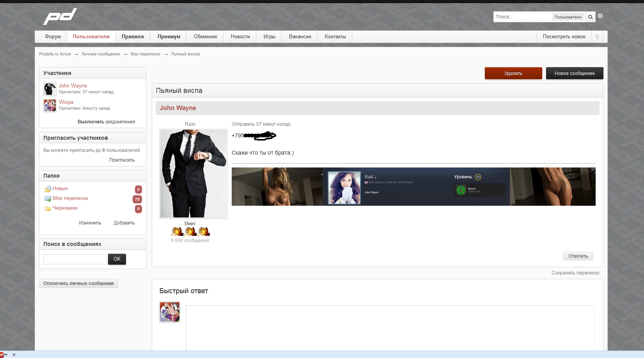Click your avatar beside the quick reply box
This screenshot has width=644, height=358.
170,312
